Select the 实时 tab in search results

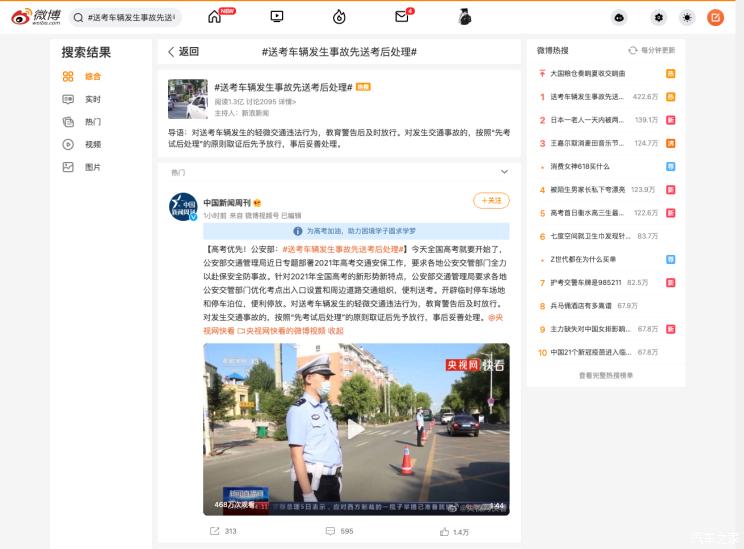[x=92, y=99]
